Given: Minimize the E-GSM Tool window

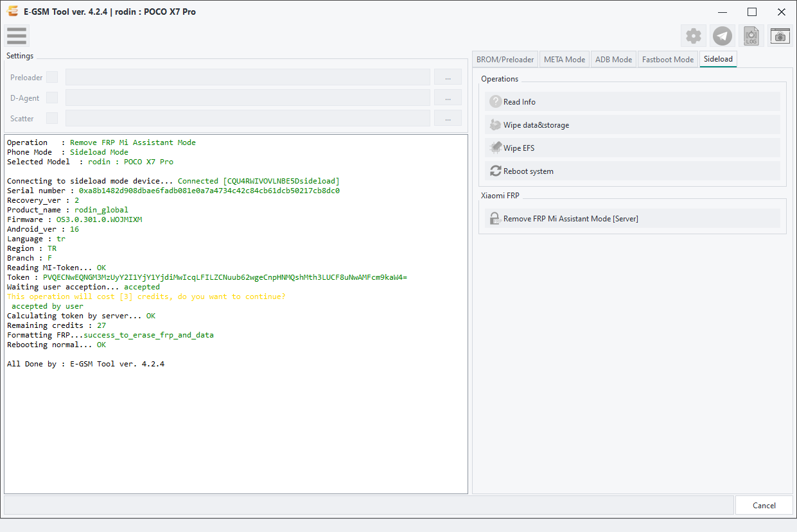Looking at the screenshot, I should coord(723,12).
